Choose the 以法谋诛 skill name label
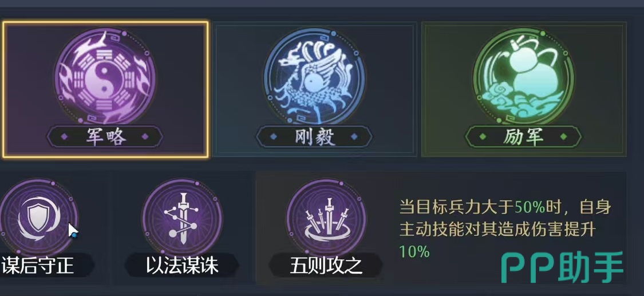Viewport: 644px width, 296px height. click(183, 266)
